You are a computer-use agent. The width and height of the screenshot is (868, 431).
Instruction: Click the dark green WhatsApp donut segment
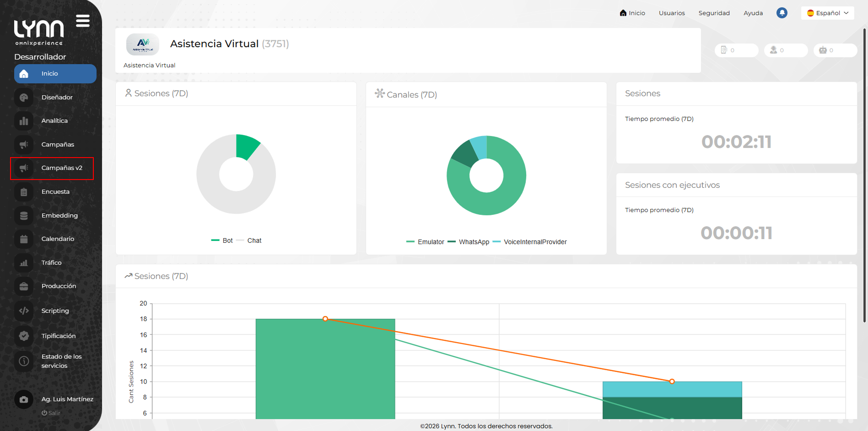click(464, 154)
